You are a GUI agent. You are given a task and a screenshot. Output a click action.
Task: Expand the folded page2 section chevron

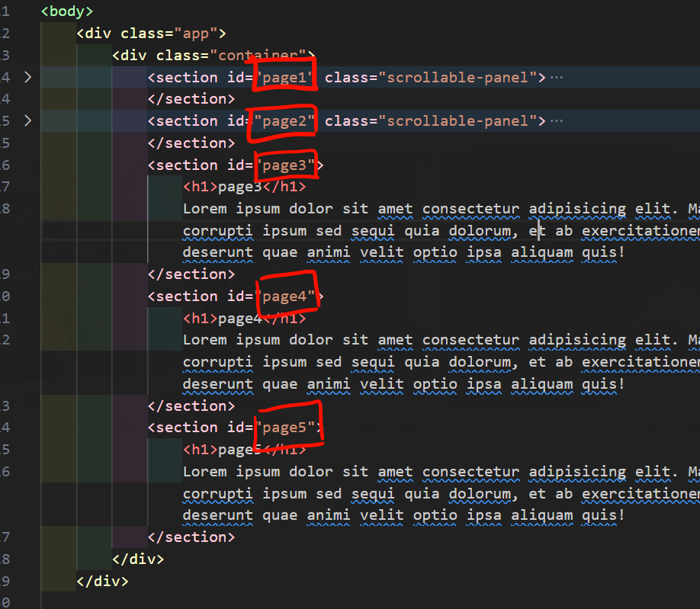(x=27, y=120)
